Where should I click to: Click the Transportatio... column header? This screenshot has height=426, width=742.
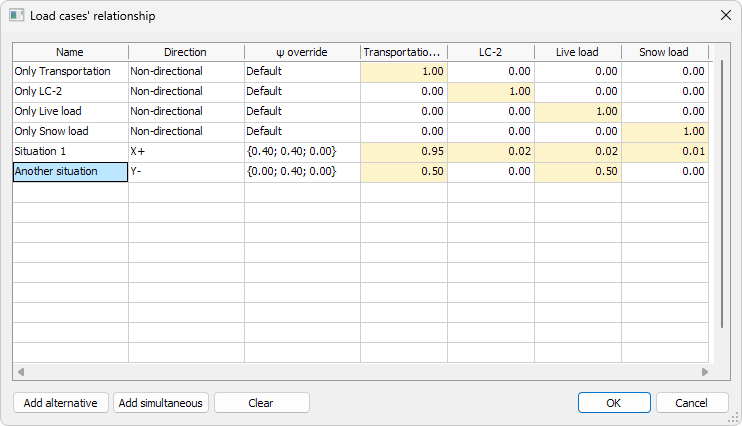click(404, 52)
